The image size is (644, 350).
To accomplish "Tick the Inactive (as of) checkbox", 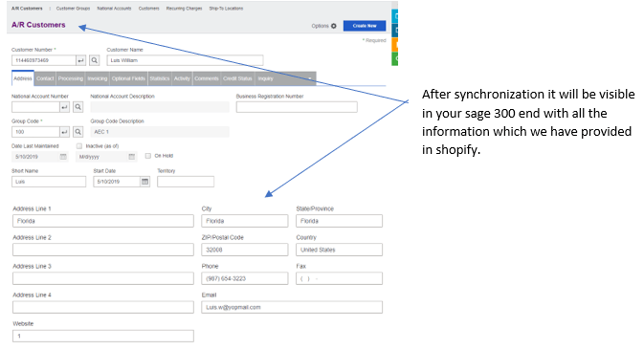I will [79, 146].
